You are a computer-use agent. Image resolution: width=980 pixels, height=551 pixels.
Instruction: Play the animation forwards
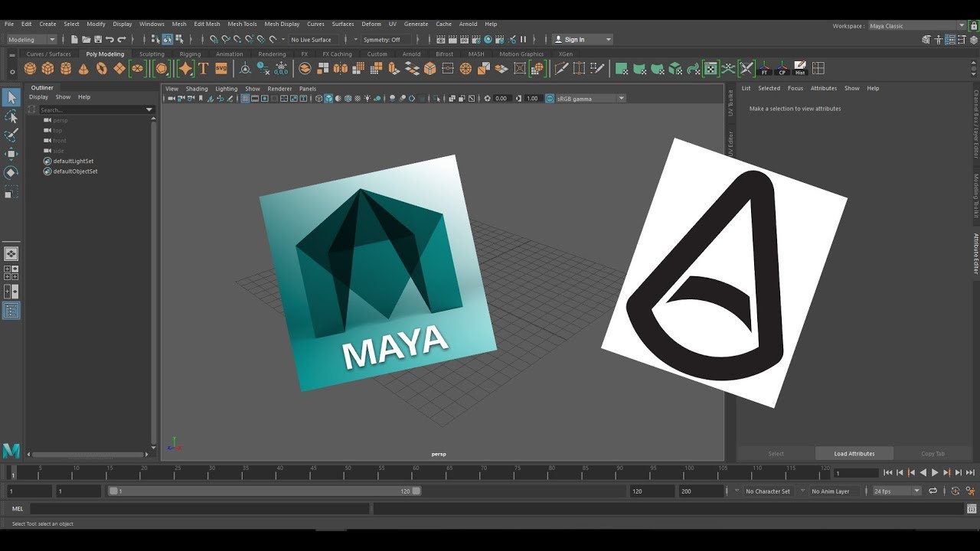[935, 473]
